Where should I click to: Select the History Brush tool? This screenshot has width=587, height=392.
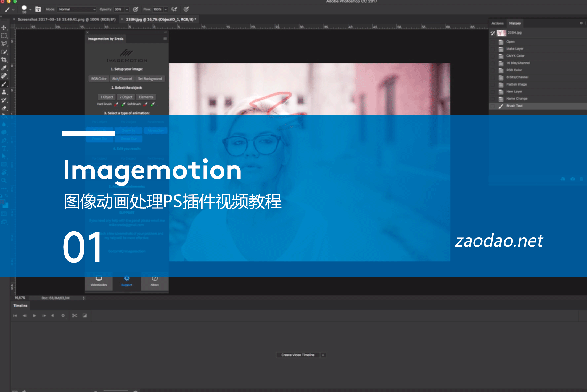click(4, 100)
